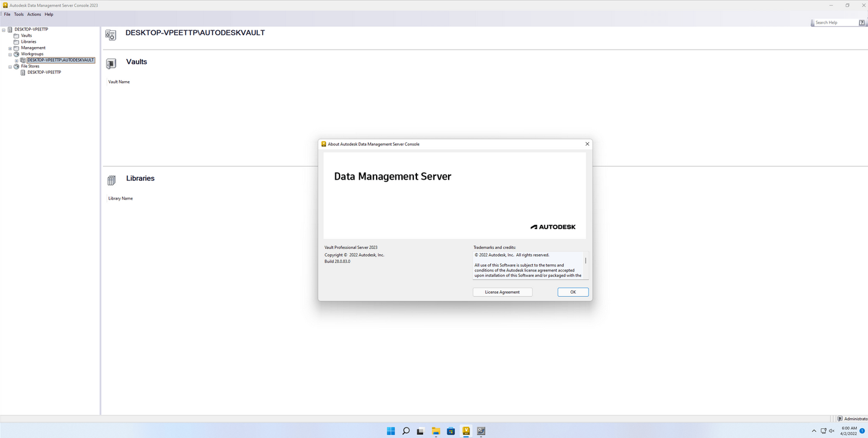Select root DESKTOP-VPEETTP tree item

click(32, 29)
